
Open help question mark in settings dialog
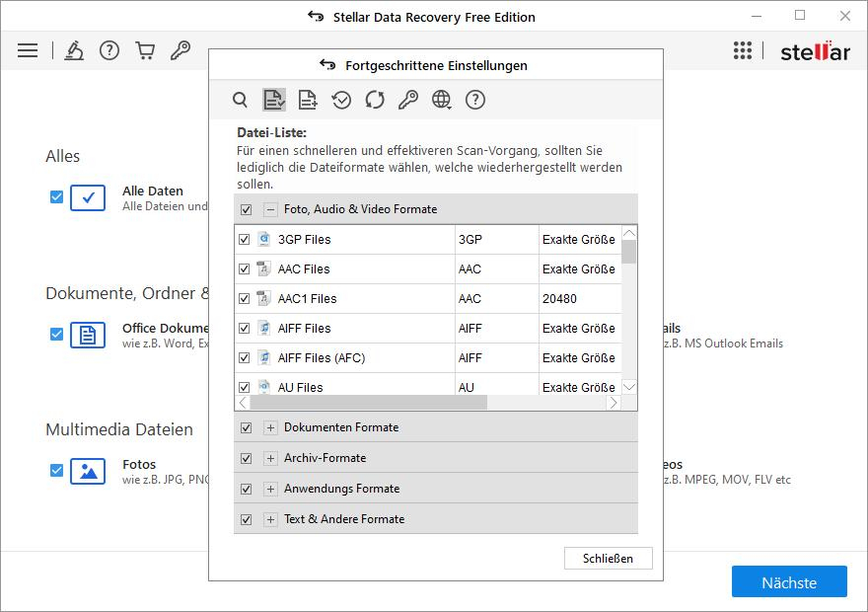475,100
